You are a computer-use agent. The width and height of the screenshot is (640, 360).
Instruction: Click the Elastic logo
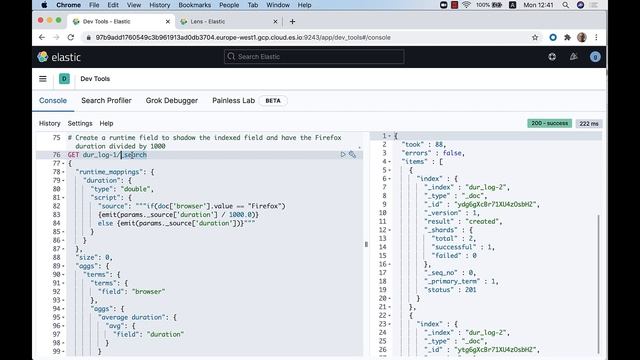[x=59, y=57]
